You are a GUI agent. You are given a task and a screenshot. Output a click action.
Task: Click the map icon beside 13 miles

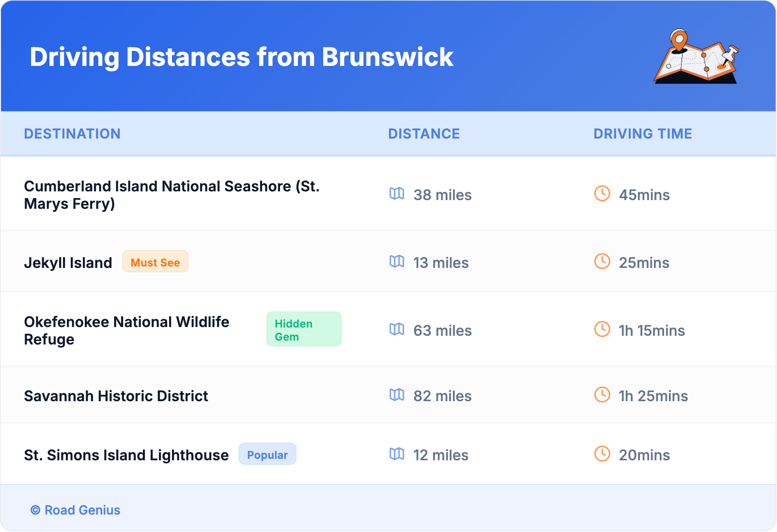397,262
